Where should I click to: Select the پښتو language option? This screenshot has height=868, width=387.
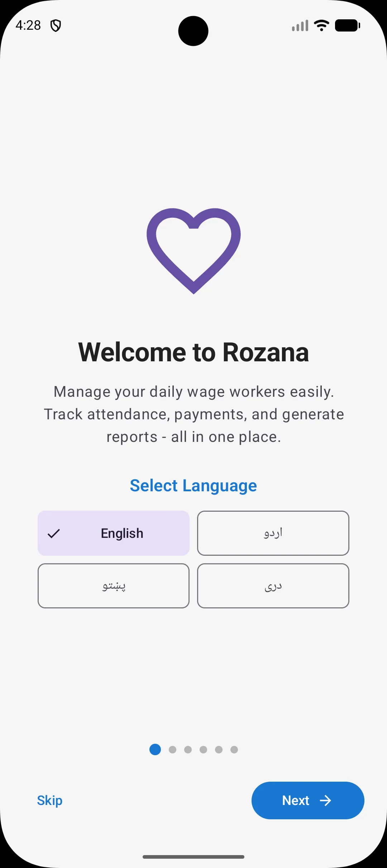tap(114, 586)
